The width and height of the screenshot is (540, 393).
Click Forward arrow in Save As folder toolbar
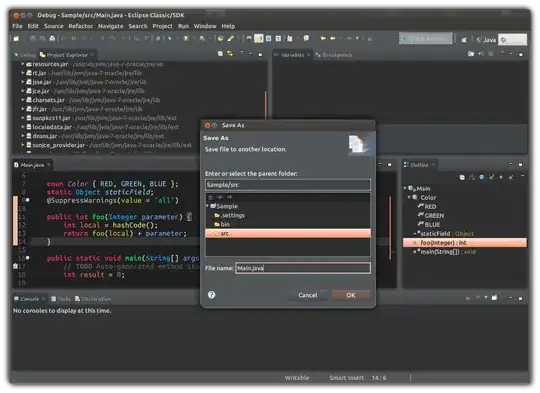(229, 197)
